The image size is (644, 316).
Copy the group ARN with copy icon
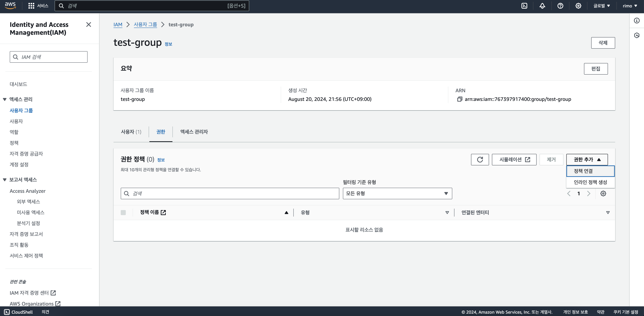(459, 99)
